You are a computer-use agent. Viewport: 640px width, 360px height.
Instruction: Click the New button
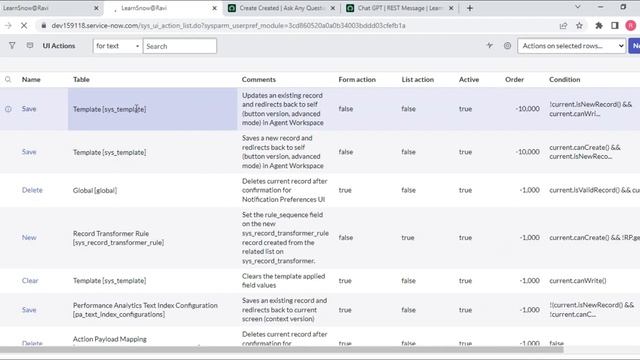634,46
